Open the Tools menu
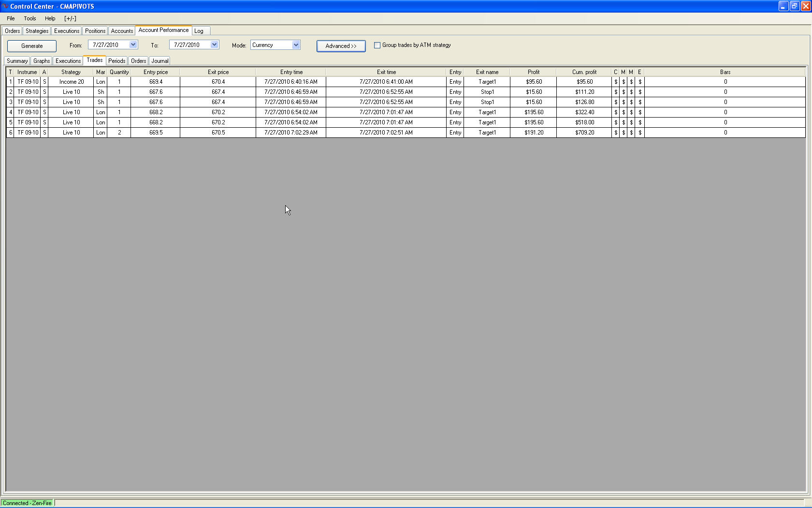 [30, 18]
